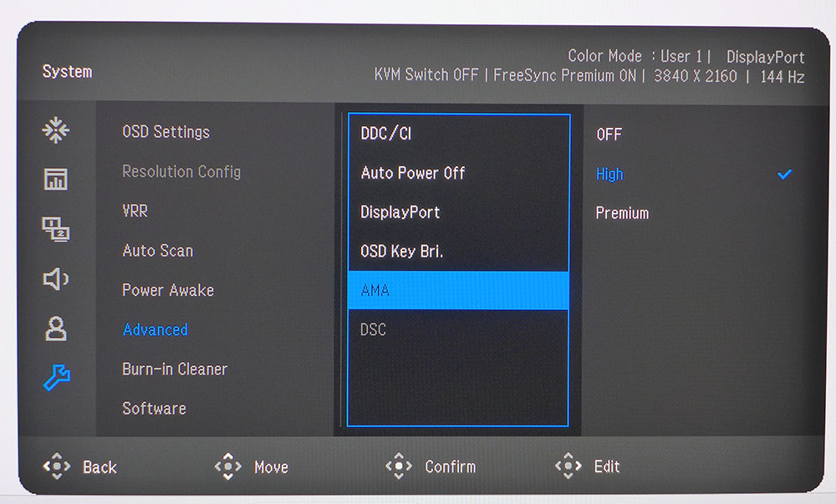Image resolution: width=836 pixels, height=504 pixels.
Task: Choose the High AMA option
Action: click(609, 174)
